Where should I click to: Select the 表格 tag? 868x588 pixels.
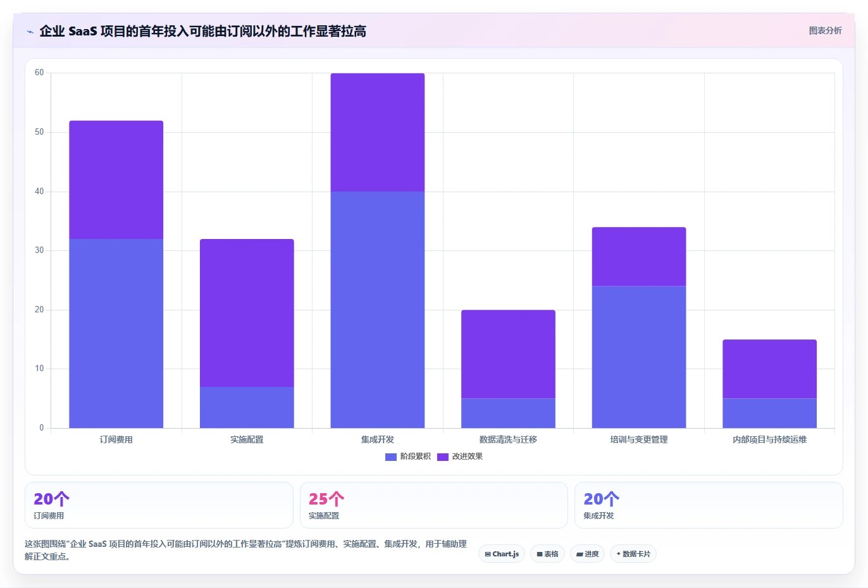[x=547, y=554]
